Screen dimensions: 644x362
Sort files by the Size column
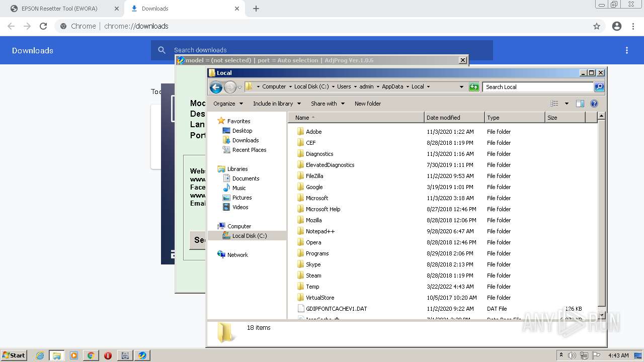pyautogui.click(x=565, y=118)
